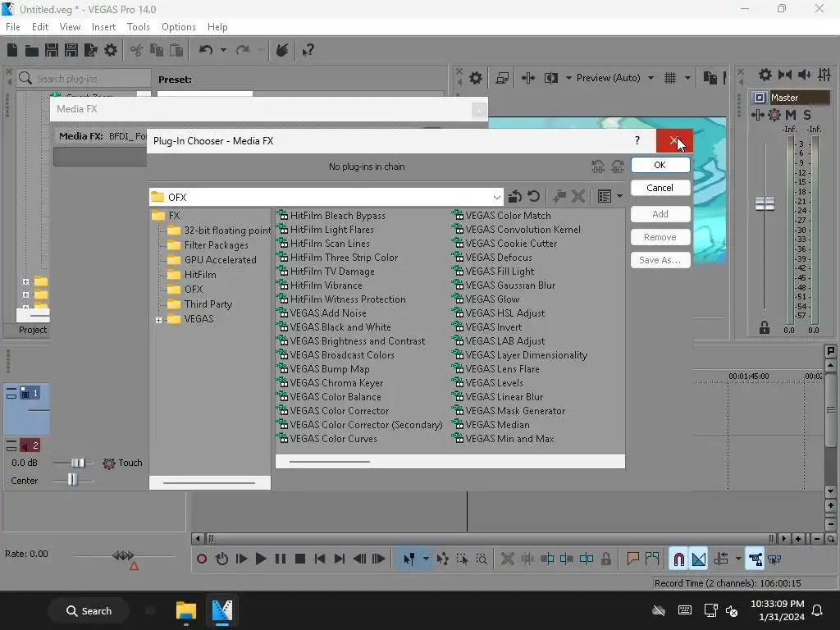Open the preview overlays grid icon
Image resolution: width=840 pixels, height=630 pixels.
[x=670, y=78]
